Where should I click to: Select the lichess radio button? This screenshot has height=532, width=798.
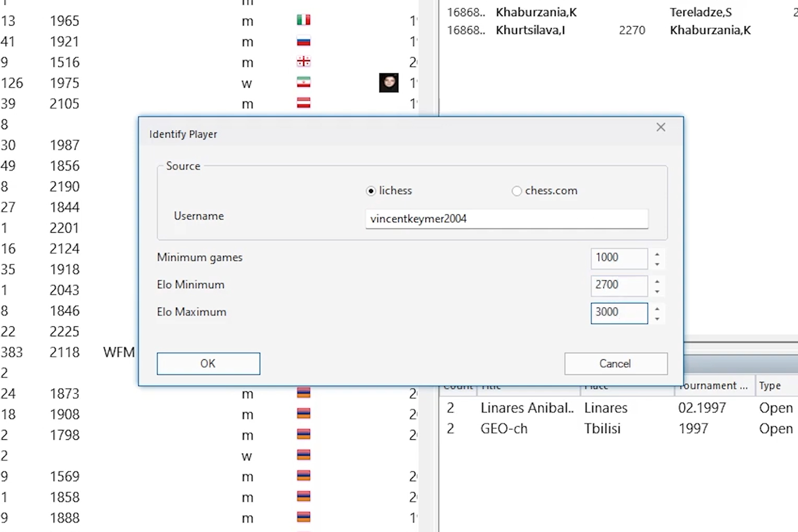371,191
